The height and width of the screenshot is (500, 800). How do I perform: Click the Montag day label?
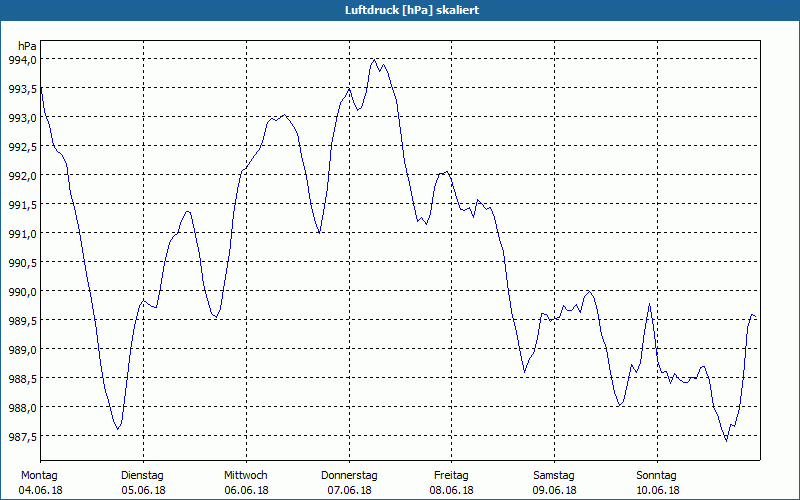coord(39,476)
